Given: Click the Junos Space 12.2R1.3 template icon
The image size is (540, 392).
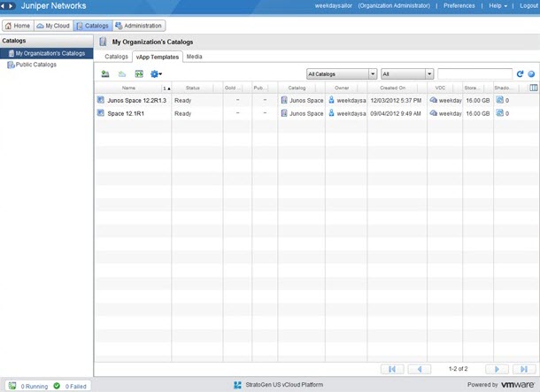Looking at the screenshot, I should click(100, 100).
